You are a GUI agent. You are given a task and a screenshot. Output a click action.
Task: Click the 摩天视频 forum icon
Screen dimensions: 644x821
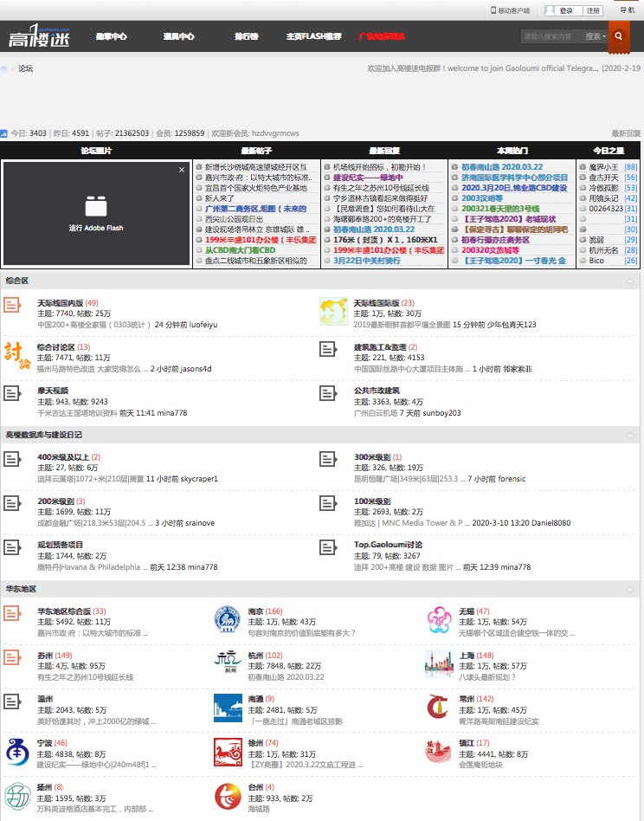click(x=13, y=393)
